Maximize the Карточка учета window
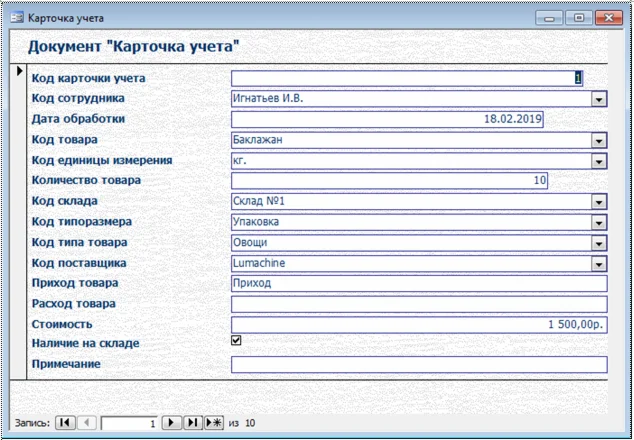Image resolution: width=634 pixels, height=440 pixels. 579,18
